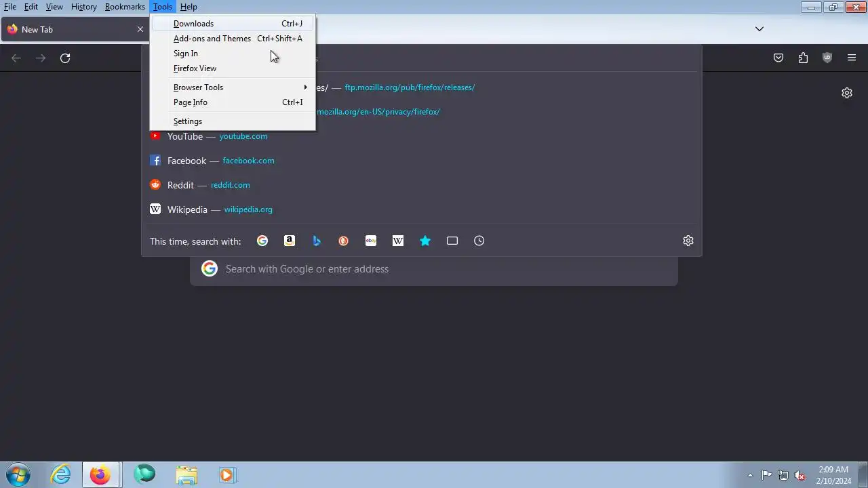
Task: Choose Add-ons and Themes menu entry
Action: tap(233, 39)
